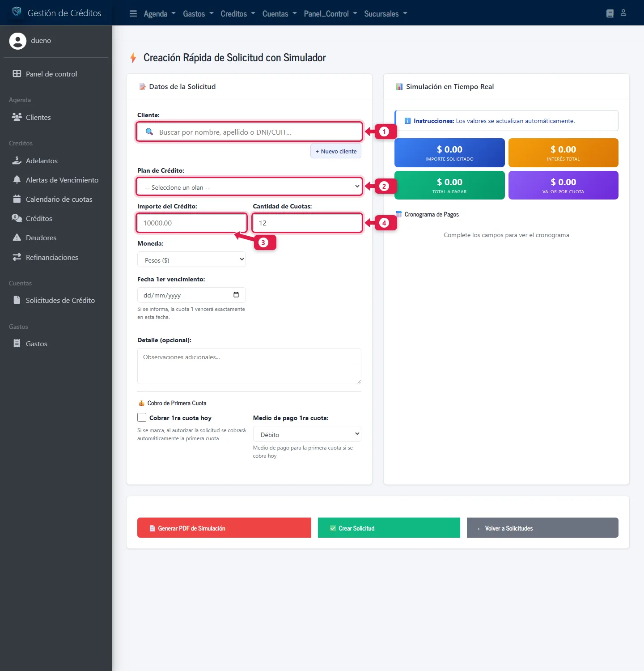644x671 pixels.
Task: Click the Crear Solicitud button
Action: point(389,528)
